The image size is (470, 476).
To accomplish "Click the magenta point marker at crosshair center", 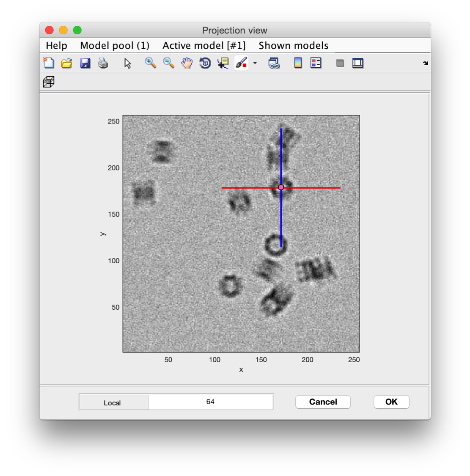I will pos(281,187).
